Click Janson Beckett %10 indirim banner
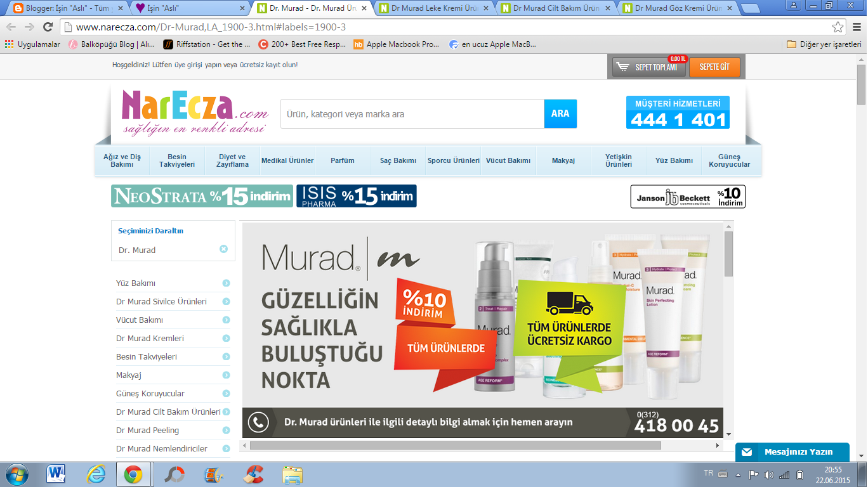The height and width of the screenshot is (487, 868). 688,197
